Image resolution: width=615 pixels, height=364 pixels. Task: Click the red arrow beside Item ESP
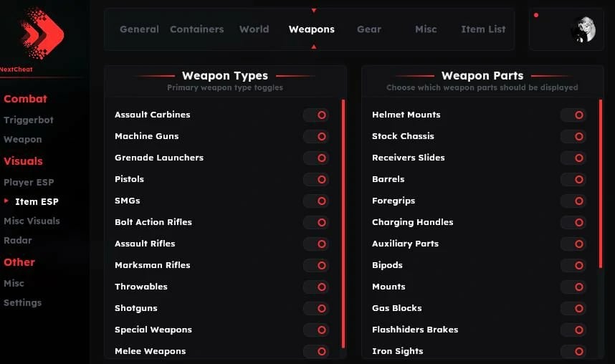[7, 201]
